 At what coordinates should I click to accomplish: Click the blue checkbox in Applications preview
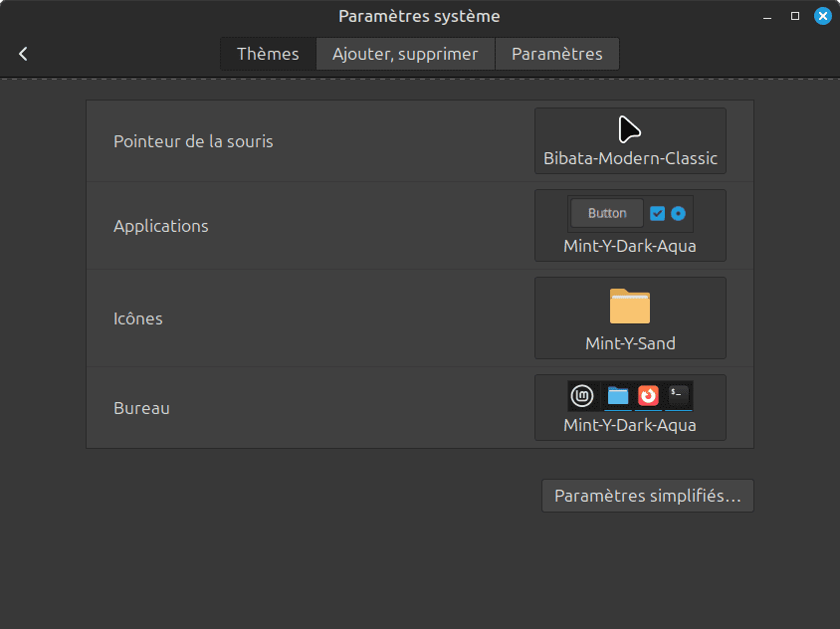[x=657, y=213]
